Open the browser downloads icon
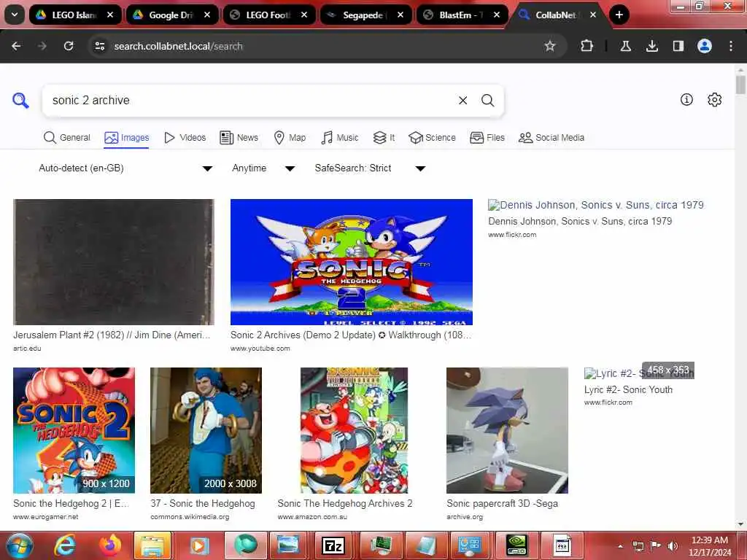 coord(651,46)
